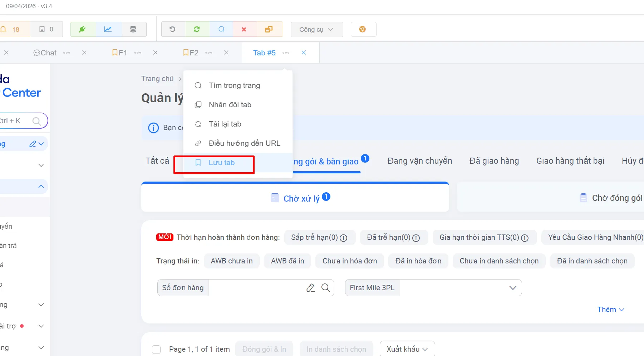Close the F2 tab
Viewport: 644px width, 356px height.
(226, 53)
